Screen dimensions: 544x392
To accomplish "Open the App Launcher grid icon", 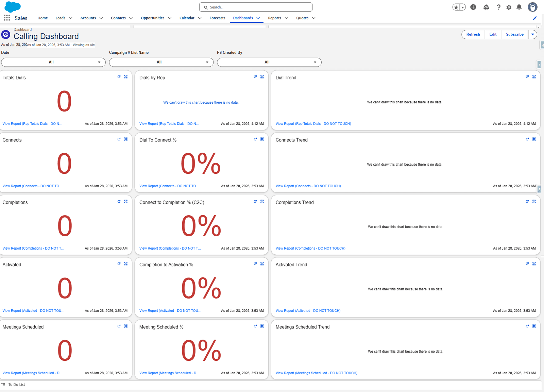I will (x=7, y=18).
